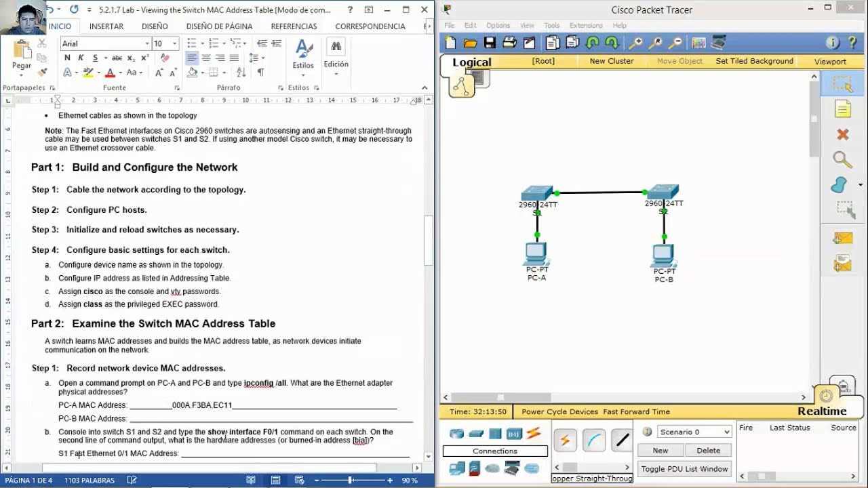Click the Clear Formatting eraser icon
This screenshot has width=868, height=488.
(164, 58)
